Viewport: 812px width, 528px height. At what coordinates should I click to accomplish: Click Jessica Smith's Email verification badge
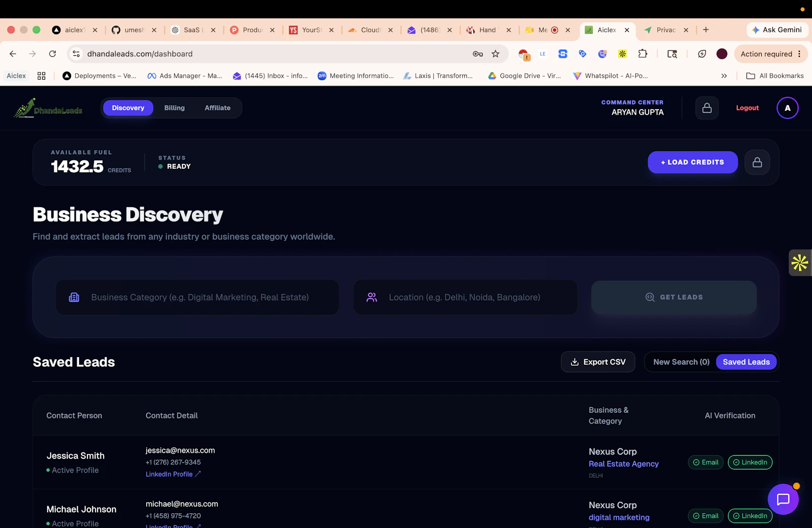[x=705, y=462]
